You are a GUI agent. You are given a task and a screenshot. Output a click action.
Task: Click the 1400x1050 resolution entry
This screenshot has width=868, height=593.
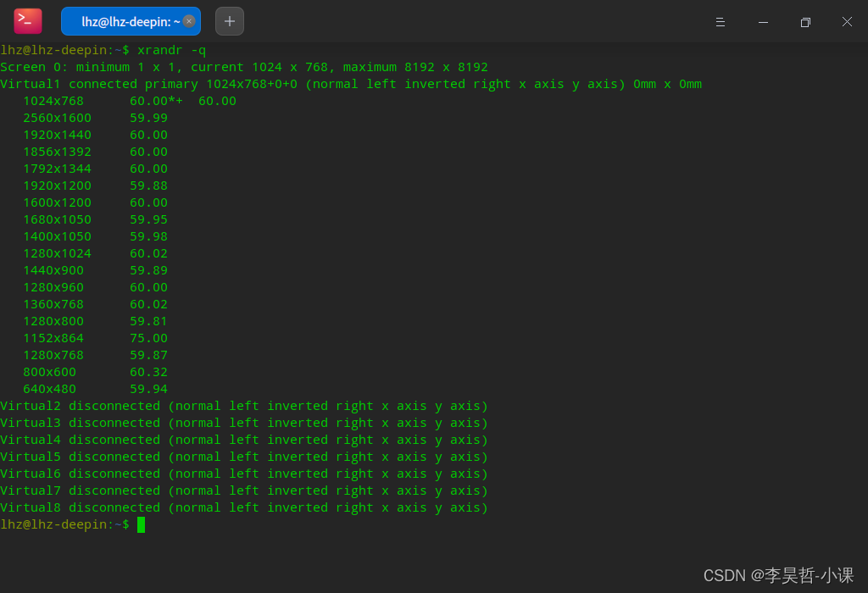57,236
